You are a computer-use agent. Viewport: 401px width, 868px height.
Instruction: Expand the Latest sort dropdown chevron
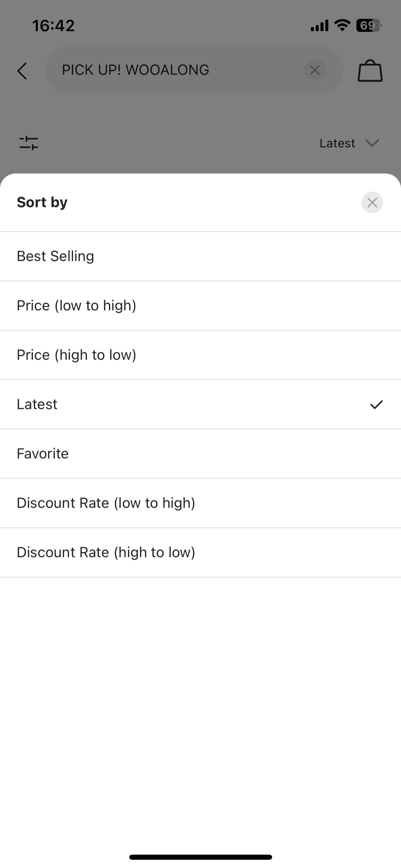[372, 143]
